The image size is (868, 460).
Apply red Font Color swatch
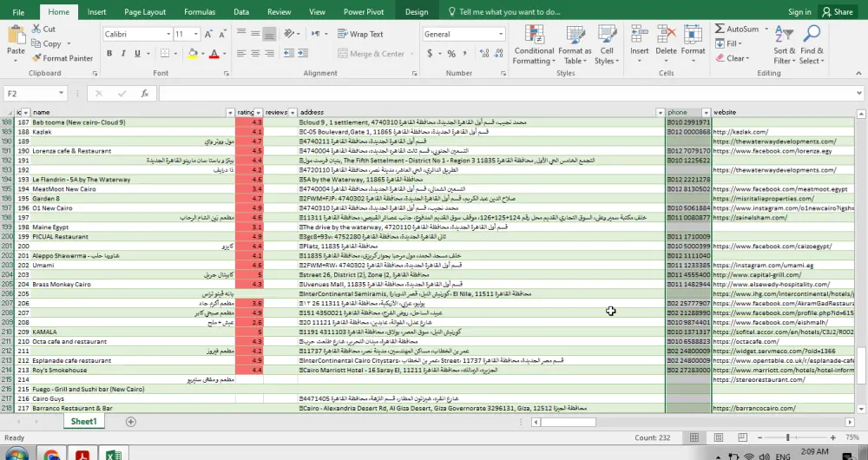(214, 54)
